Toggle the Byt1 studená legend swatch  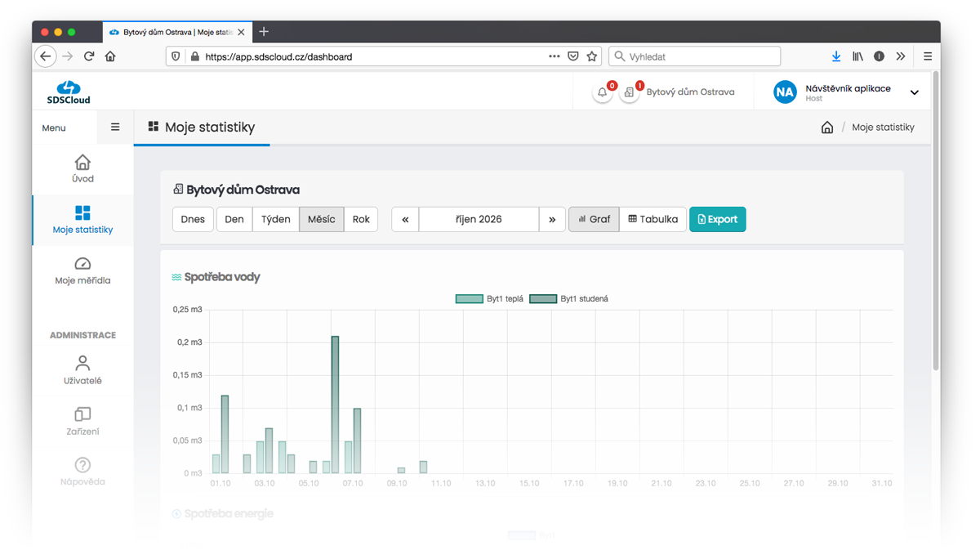pyautogui.click(x=543, y=299)
